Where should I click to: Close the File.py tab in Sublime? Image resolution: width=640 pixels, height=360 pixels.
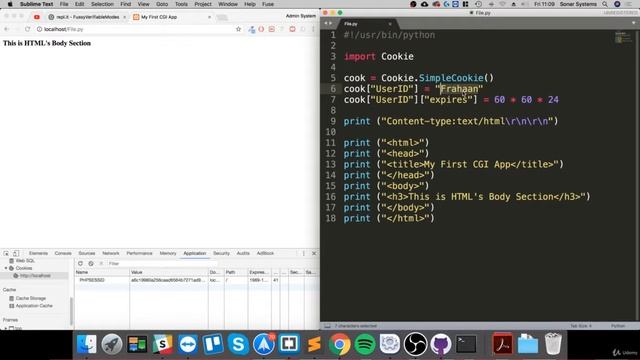tap(390, 24)
